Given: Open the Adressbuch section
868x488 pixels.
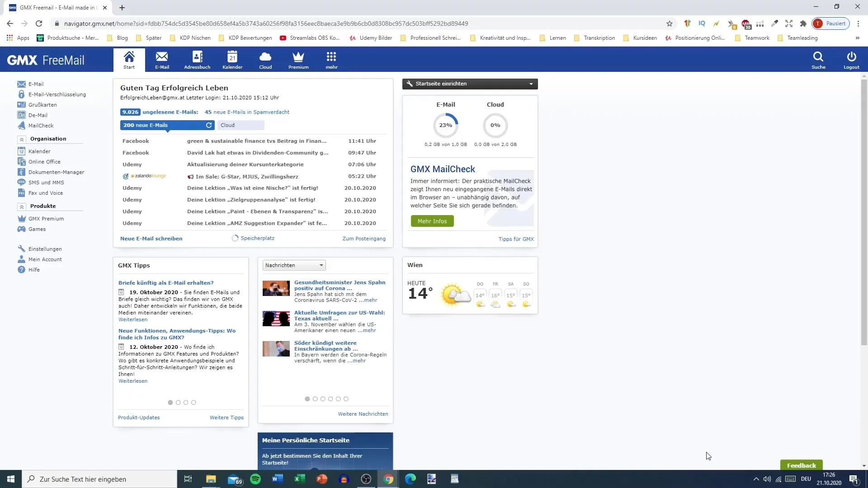Looking at the screenshot, I should point(197,60).
